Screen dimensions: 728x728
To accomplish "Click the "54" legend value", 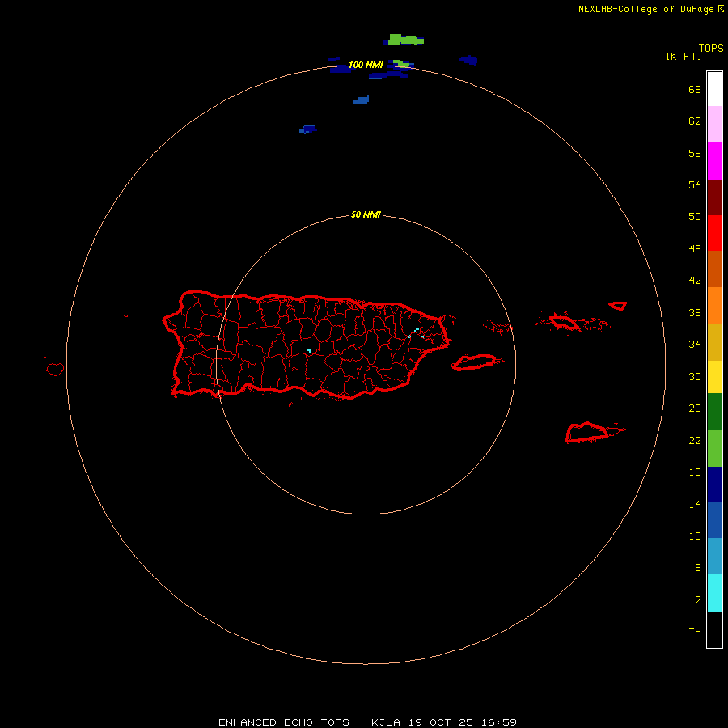I will (695, 184).
